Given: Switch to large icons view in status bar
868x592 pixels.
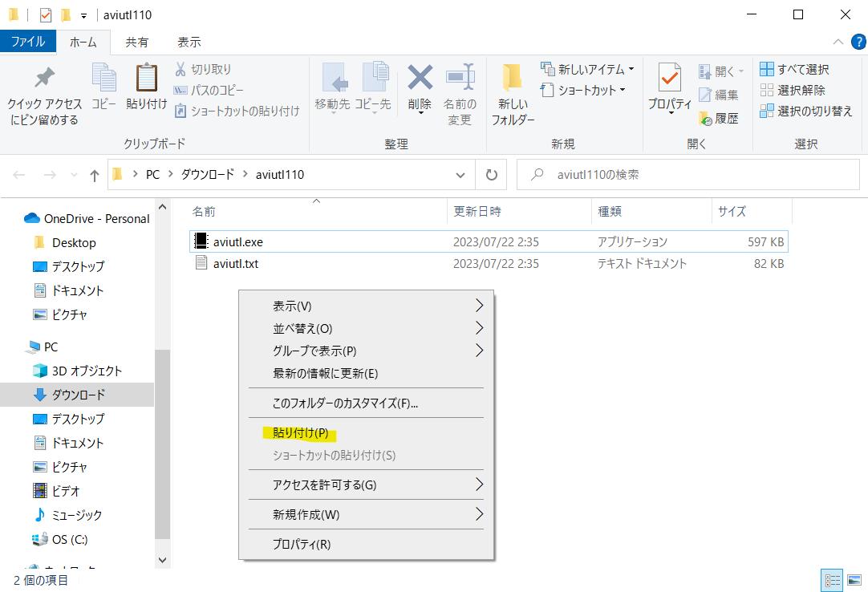Looking at the screenshot, I should 854,581.
